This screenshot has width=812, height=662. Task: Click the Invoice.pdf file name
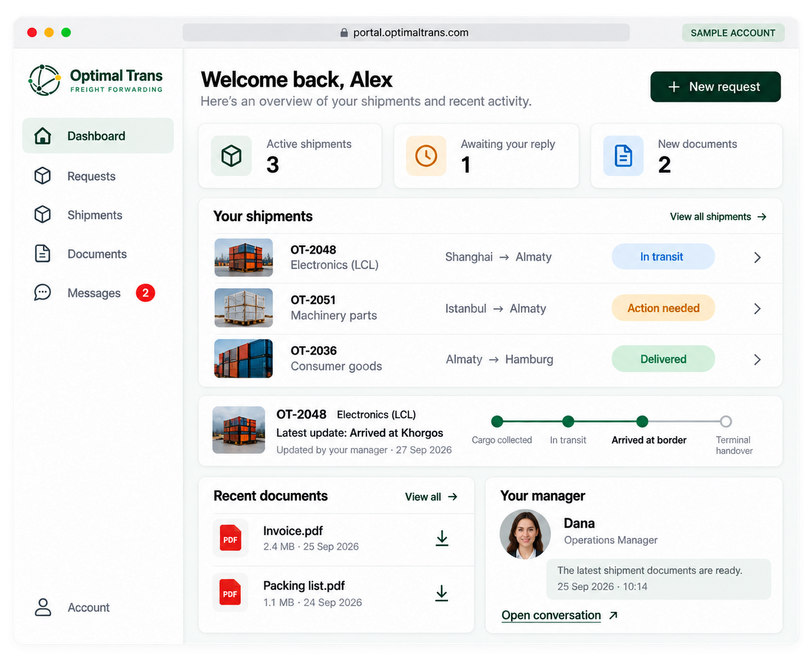click(x=293, y=530)
